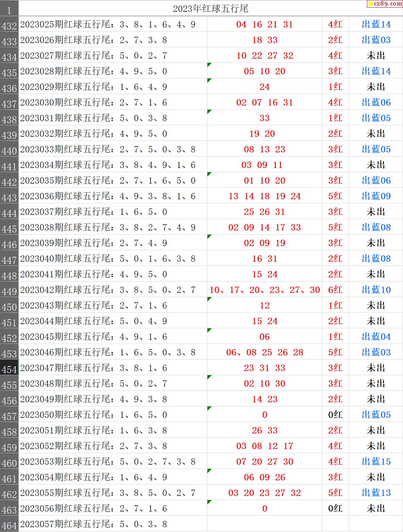
Task: Select cell 2023031期红球五行尾：5、0、3、8
Action: click(113, 118)
